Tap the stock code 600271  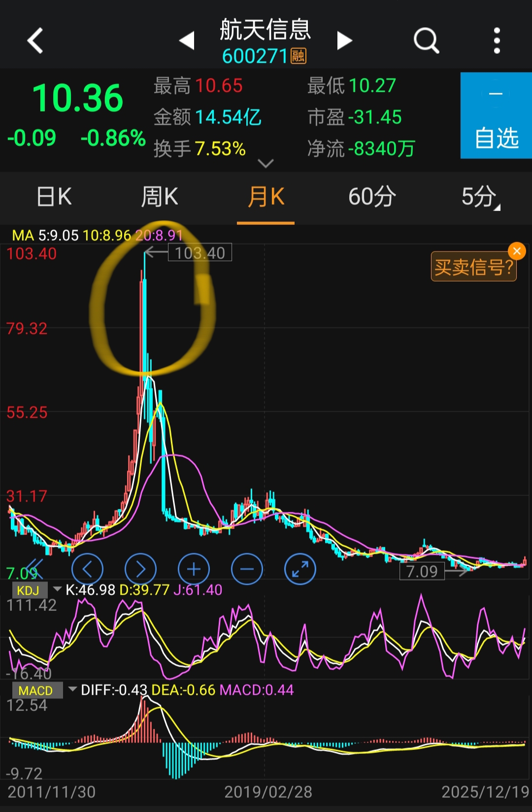click(x=255, y=56)
